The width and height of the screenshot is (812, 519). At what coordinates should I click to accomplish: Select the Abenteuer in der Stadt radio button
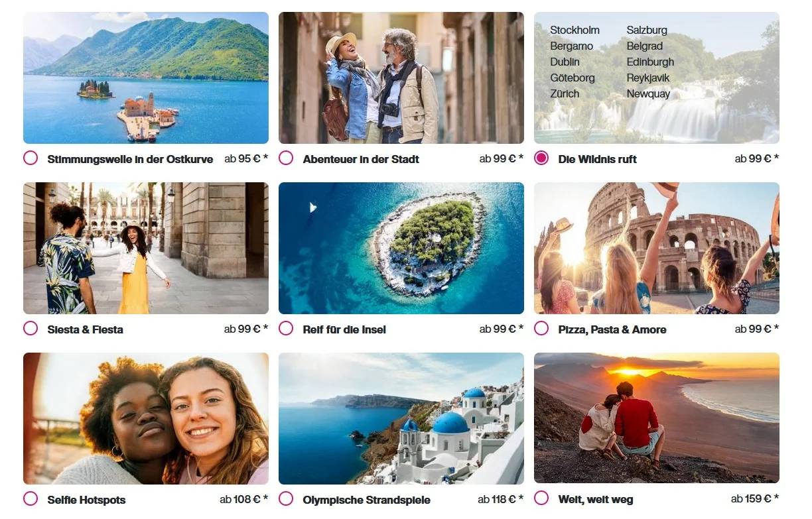pyautogui.click(x=286, y=158)
